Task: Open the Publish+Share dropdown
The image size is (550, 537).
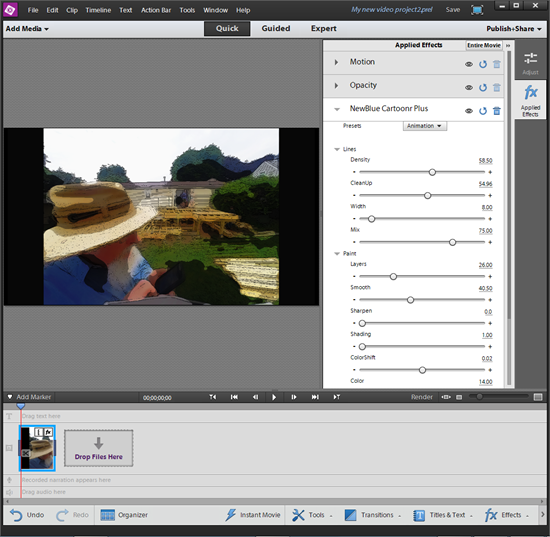Action: [514, 29]
